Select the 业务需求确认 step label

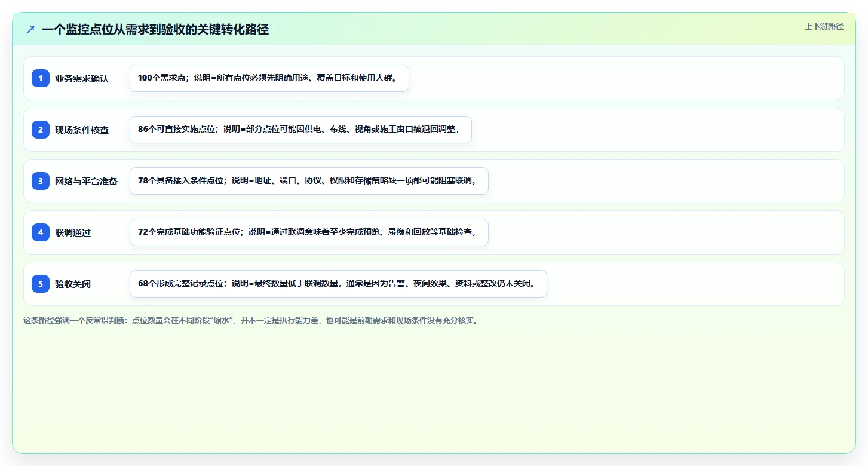click(82, 78)
